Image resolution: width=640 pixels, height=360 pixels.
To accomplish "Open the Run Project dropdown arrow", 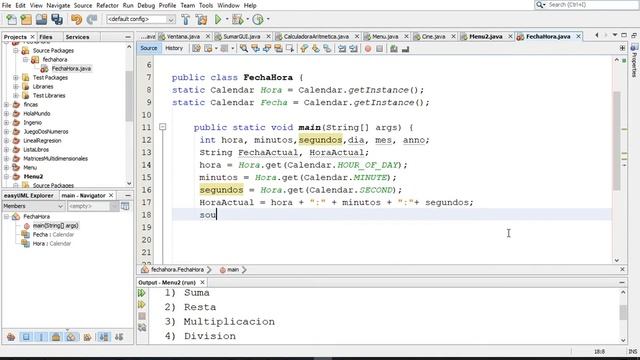I will [227, 19].
